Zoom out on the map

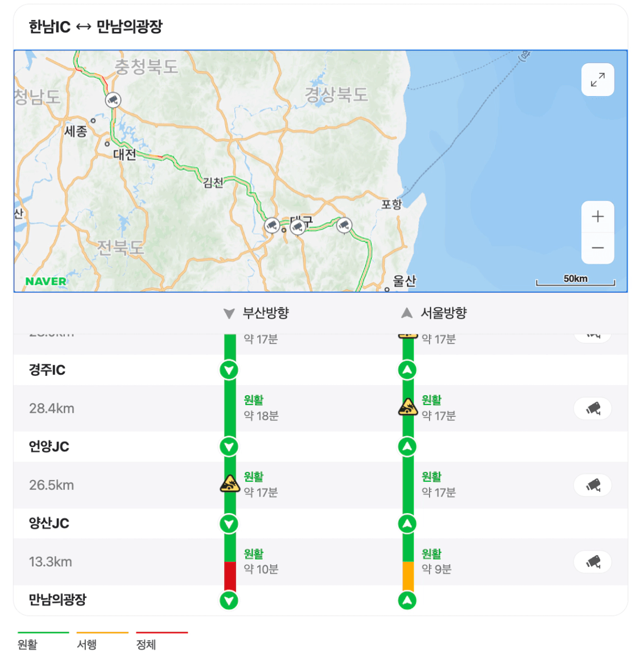tap(597, 248)
